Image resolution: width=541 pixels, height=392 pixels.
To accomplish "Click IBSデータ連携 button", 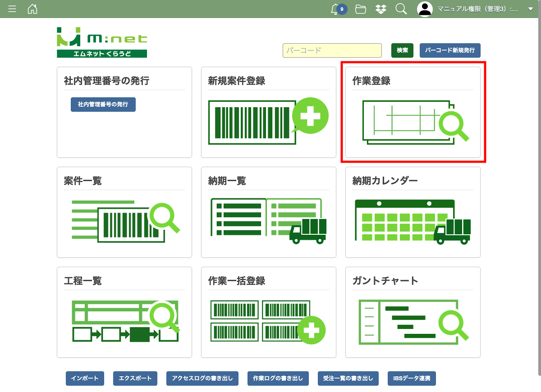I will point(411,378).
